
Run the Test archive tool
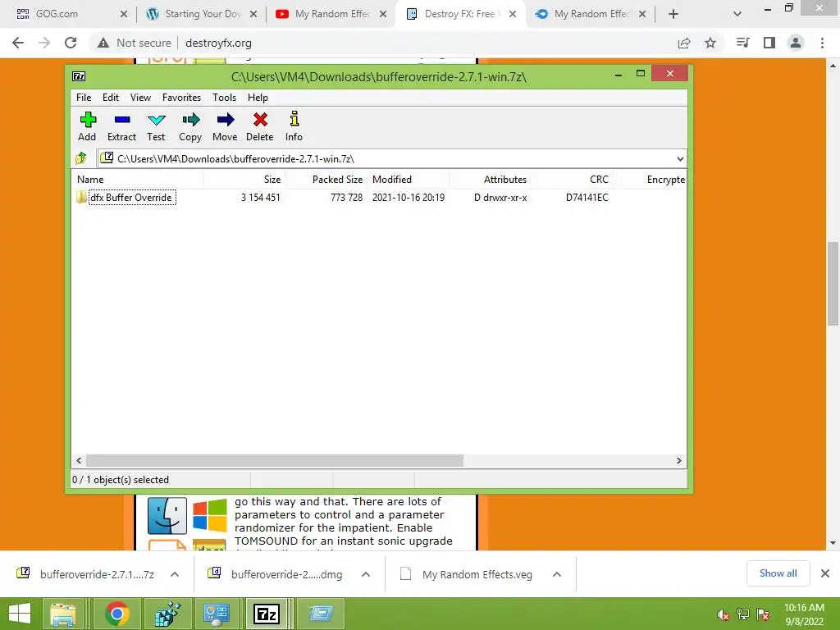point(156,126)
